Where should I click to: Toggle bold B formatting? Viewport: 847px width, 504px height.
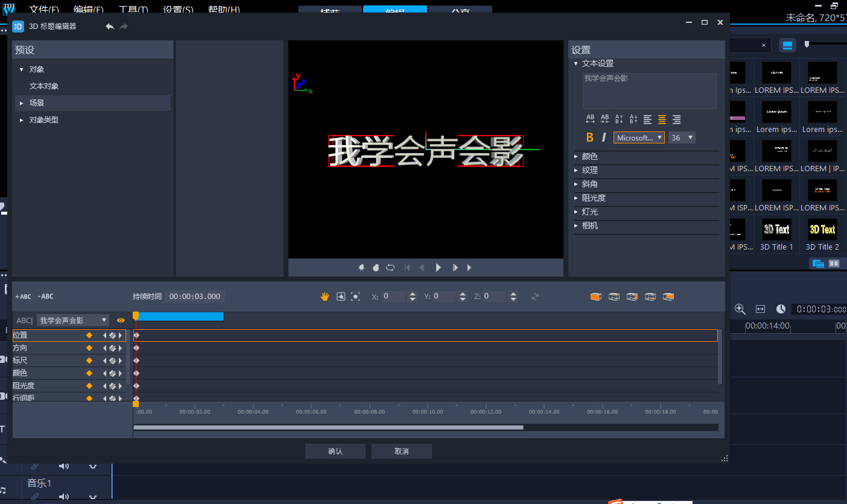pyautogui.click(x=590, y=137)
